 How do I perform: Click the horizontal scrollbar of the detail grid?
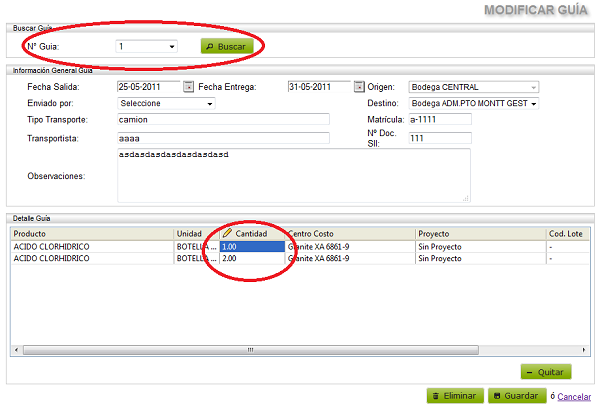tap(251, 350)
